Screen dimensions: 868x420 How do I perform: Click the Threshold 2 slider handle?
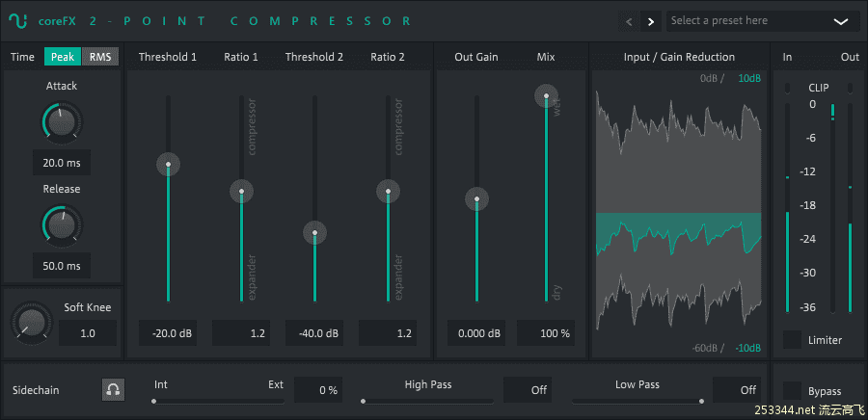[x=315, y=233]
